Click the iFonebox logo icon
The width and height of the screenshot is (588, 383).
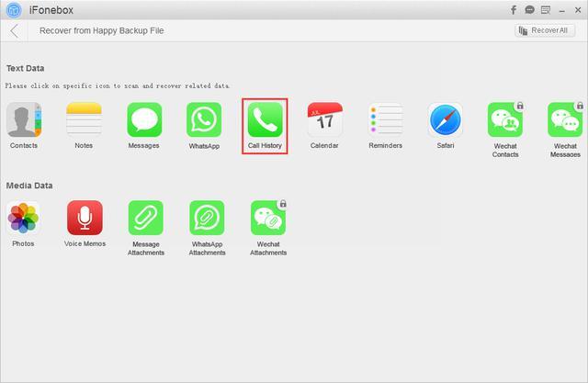[14, 10]
